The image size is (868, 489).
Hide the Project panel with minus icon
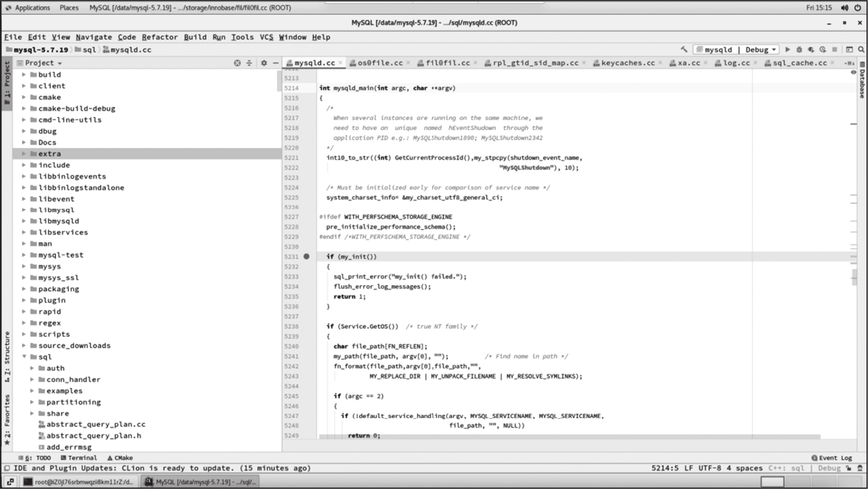coord(276,63)
